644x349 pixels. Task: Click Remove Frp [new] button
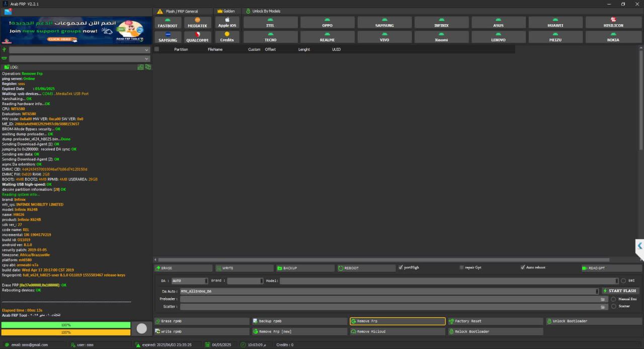(300, 331)
